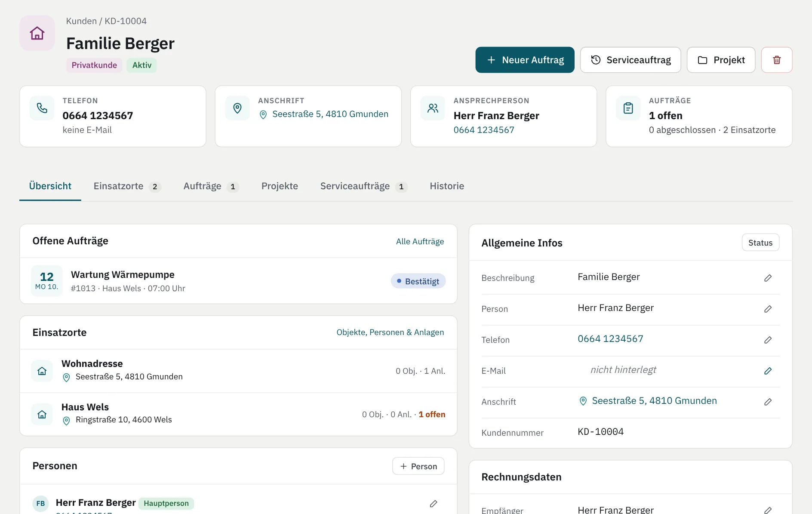Click the FB avatar in Personen
Image resolution: width=812 pixels, height=514 pixels.
point(40,503)
